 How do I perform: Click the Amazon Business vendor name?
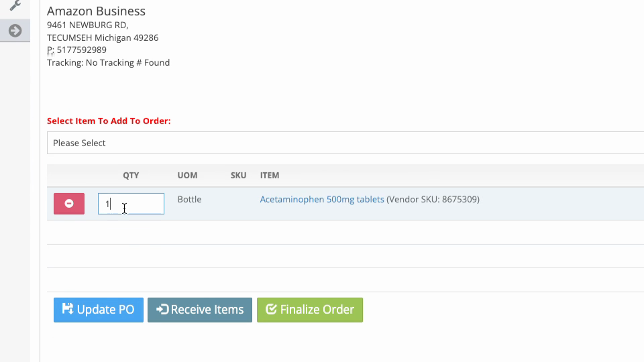pos(96,11)
